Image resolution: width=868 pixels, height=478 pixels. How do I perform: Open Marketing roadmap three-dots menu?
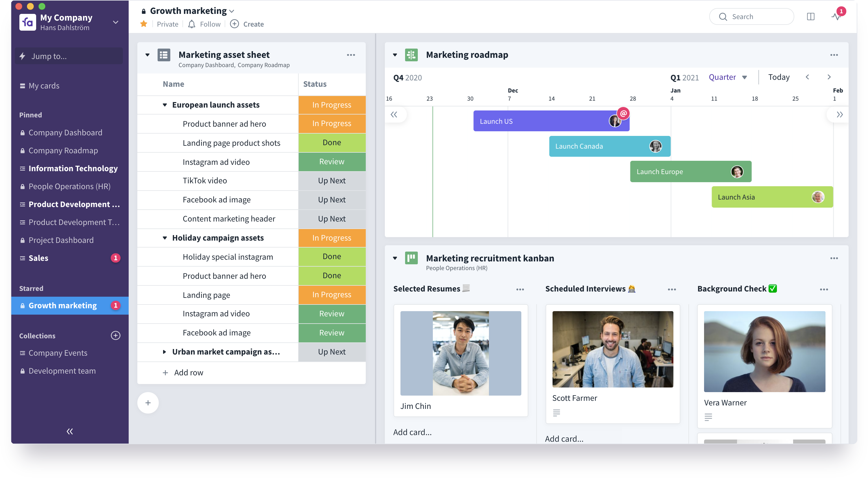tap(834, 55)
